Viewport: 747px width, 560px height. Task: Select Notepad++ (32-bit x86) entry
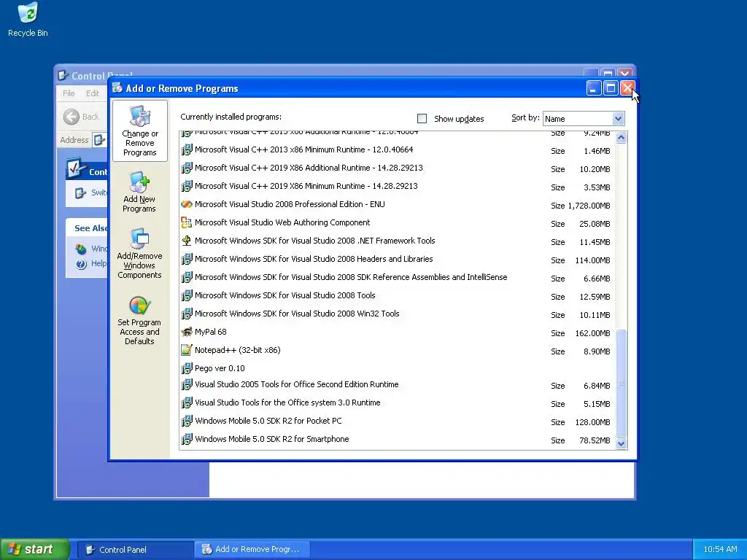[x=238, y=350]
